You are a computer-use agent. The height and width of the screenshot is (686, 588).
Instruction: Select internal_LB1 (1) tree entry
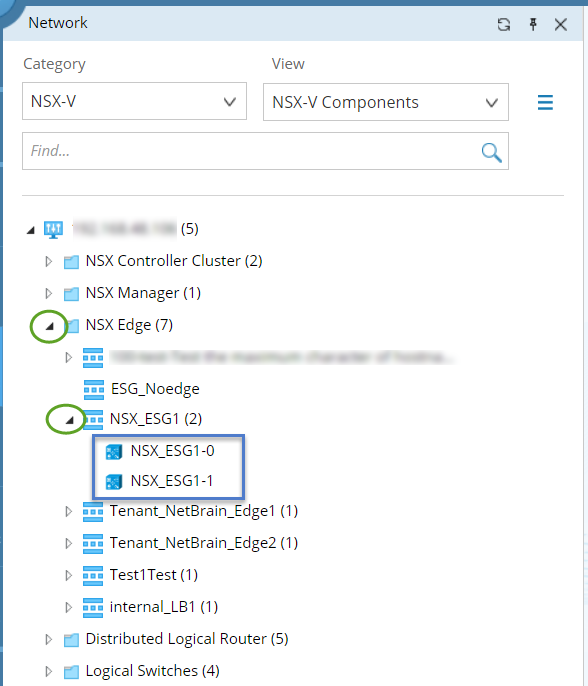pos(164,607)
